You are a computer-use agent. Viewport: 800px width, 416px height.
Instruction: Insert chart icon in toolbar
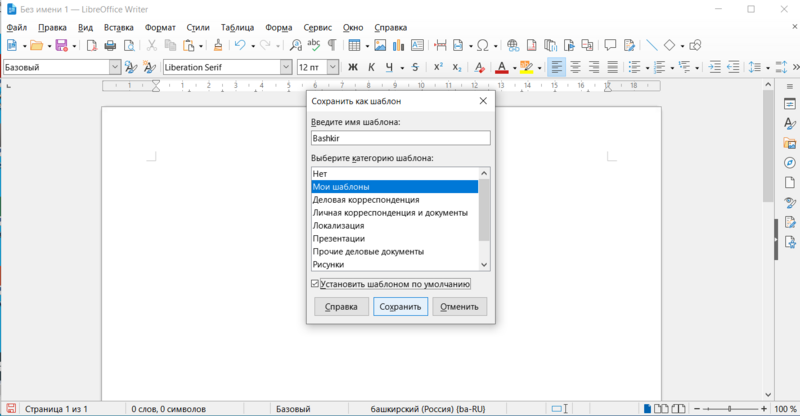pyautogui.click(x=398, y=45)
